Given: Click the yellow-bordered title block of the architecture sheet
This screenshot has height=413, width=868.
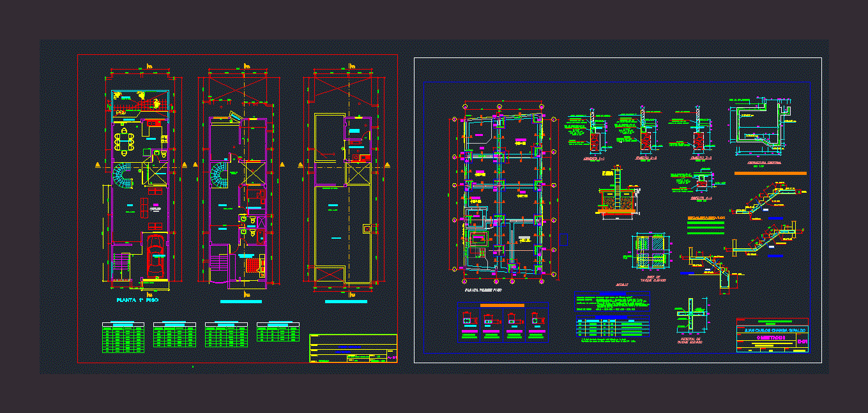Looking at the screenshot, I should click(353, 349).
